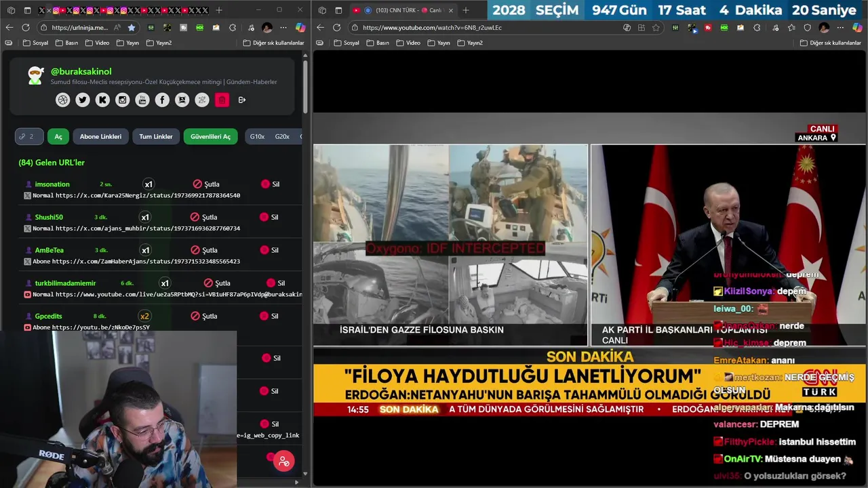
Task: Click the red trash delete-all icon
Action: click(222, 100)
